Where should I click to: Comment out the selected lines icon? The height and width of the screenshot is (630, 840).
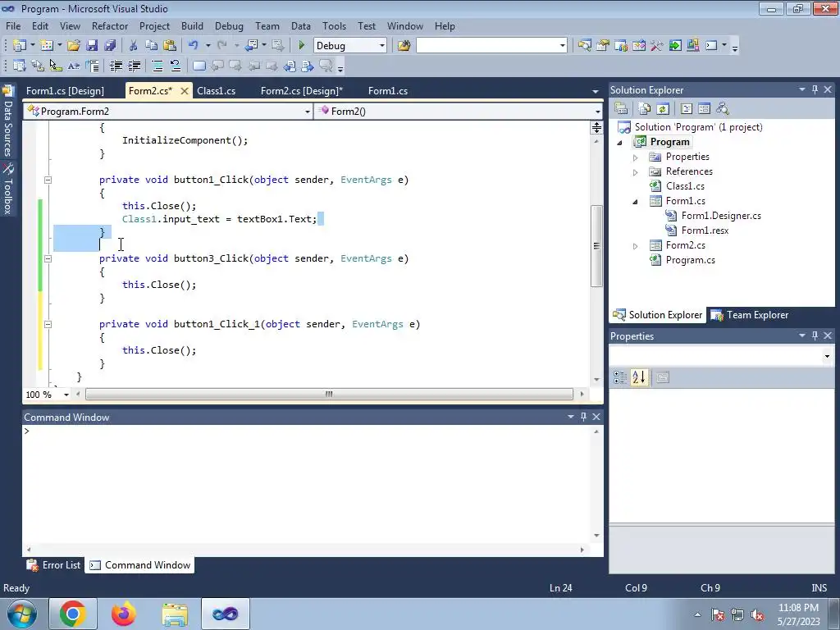(157, 66)
